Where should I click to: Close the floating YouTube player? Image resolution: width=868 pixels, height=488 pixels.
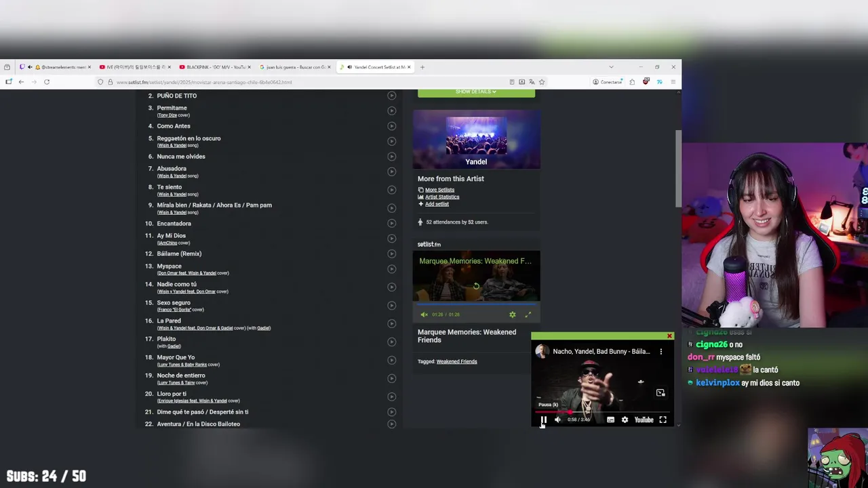[x=669, y=336]
